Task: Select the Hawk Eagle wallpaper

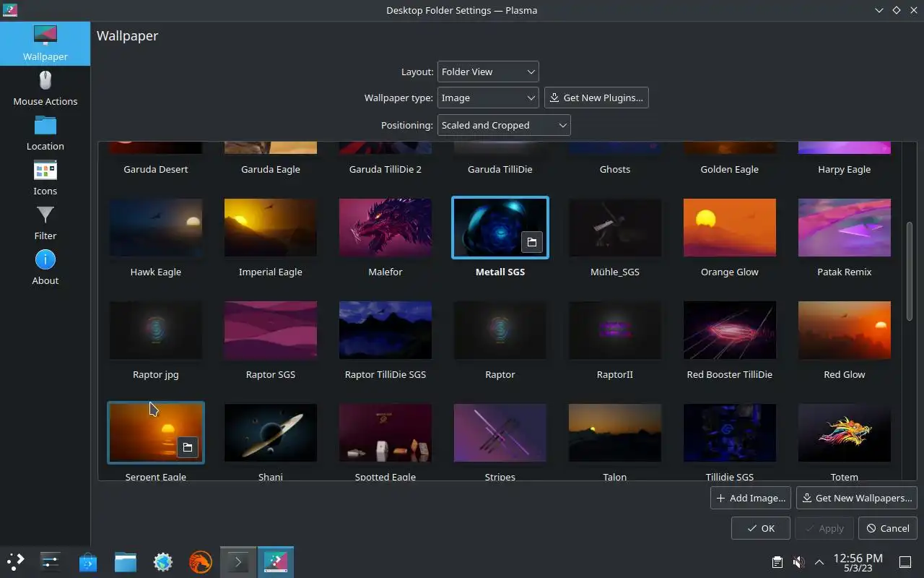Action: (x=155, y=228)
